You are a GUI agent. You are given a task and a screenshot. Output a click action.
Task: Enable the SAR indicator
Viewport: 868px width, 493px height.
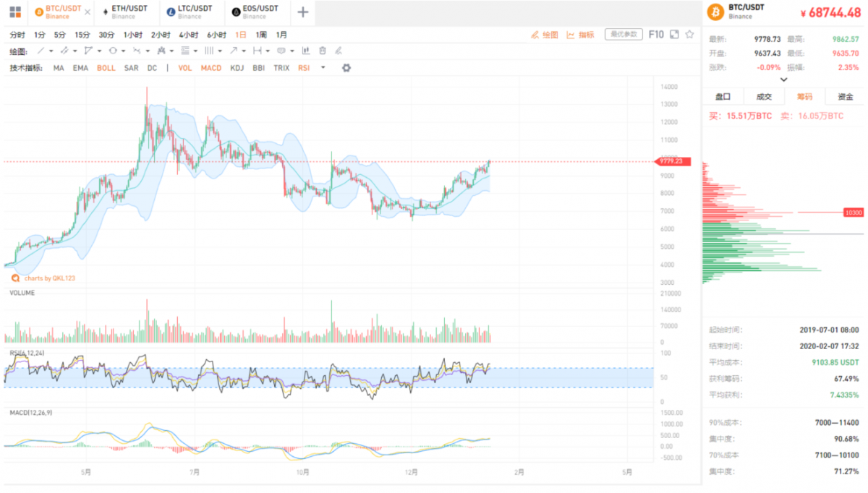tap(131, 68)
